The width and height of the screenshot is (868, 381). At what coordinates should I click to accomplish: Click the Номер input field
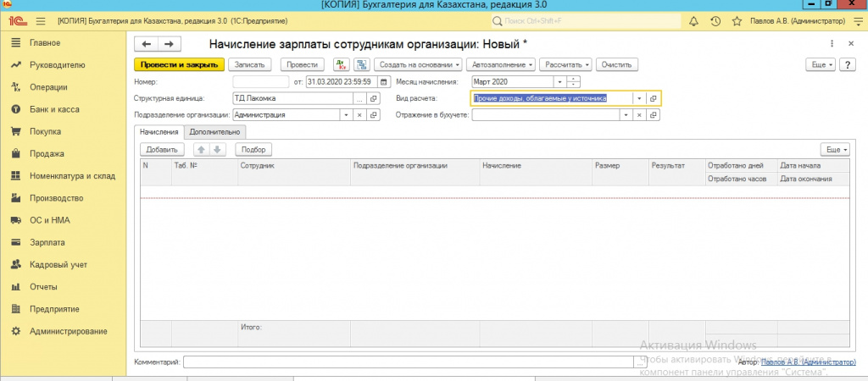click(x=261, y=82)
